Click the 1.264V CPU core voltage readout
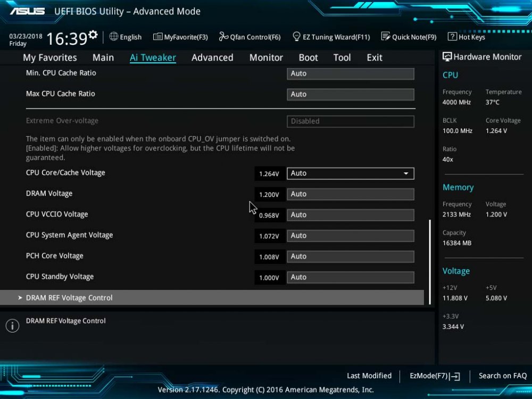This screenshot has height=399, width=532. pos(269,174)
